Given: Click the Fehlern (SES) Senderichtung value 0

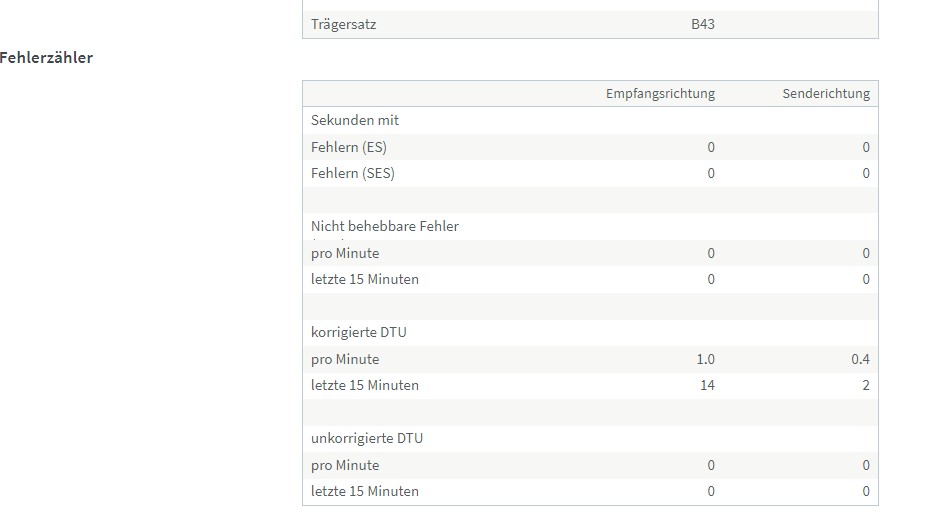Looking at the screenshot, I should (866, 173).
